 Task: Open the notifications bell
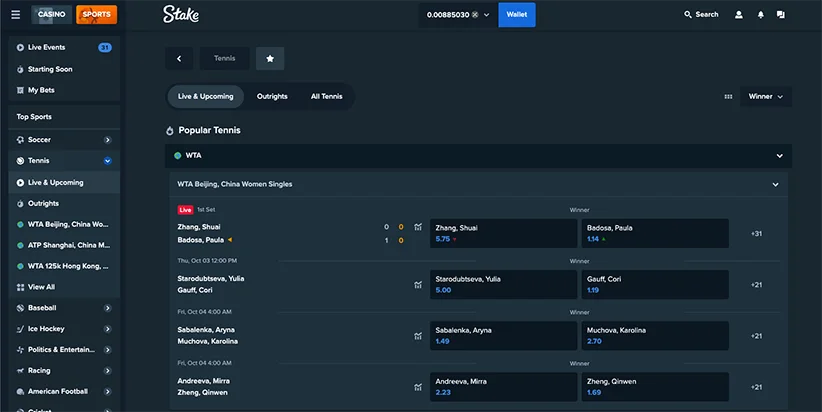[761, 15]
